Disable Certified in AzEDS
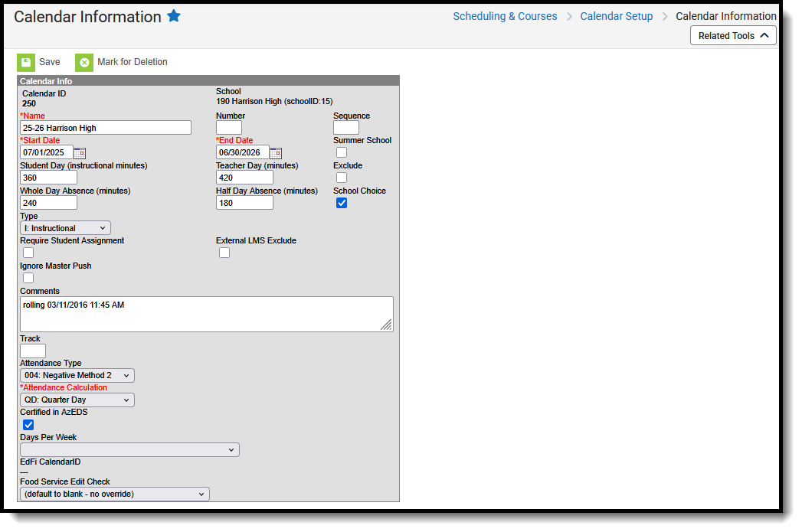Viewport: 802px width, 532px height. click(x=28, y=424)
